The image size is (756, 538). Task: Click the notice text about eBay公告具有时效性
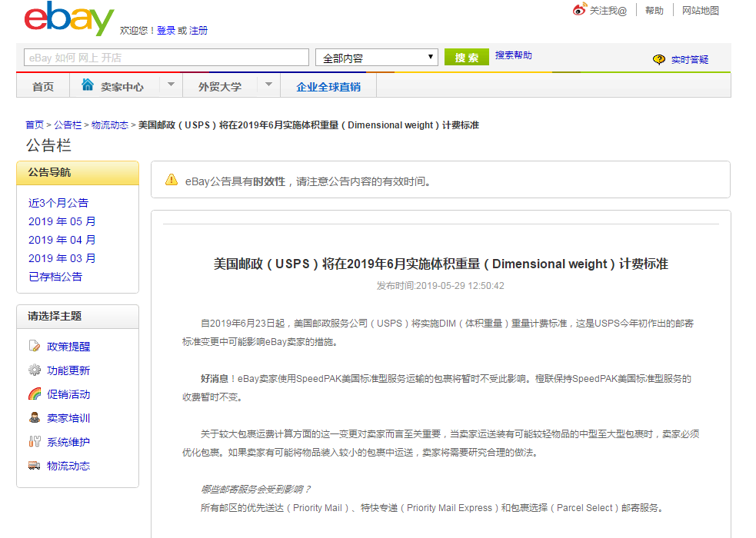[x=308, y=181]
